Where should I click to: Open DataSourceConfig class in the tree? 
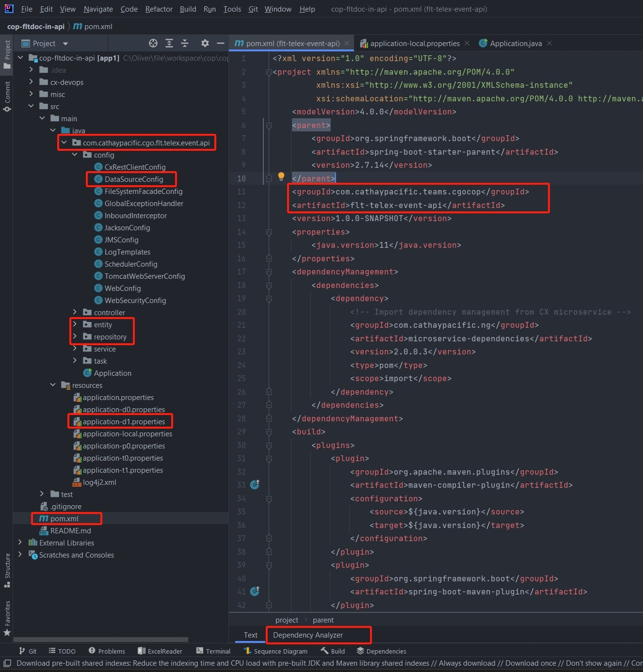click(134, 179)
